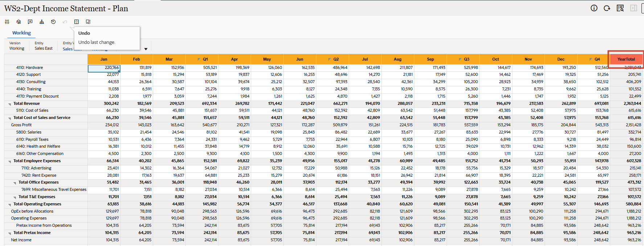Select 7699: Miscellaneous Travel Expenses label
This screenshot has height=246, width=644.
coord(54,189)
